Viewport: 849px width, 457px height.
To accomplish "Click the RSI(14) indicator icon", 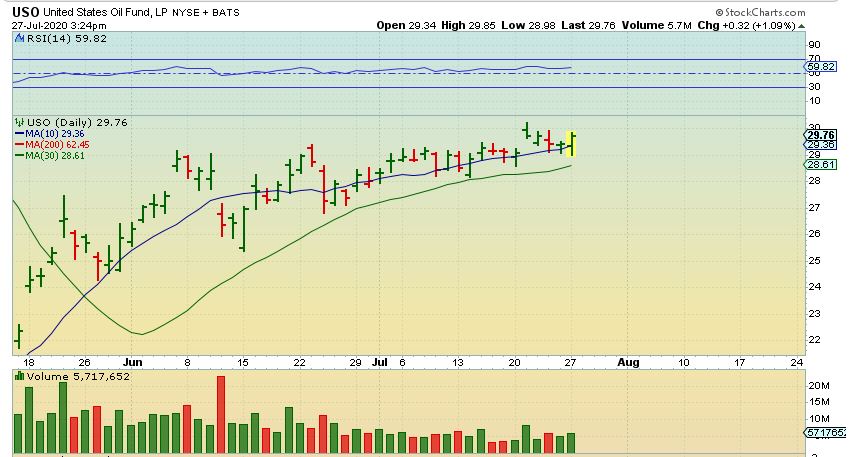I will 19,38.
